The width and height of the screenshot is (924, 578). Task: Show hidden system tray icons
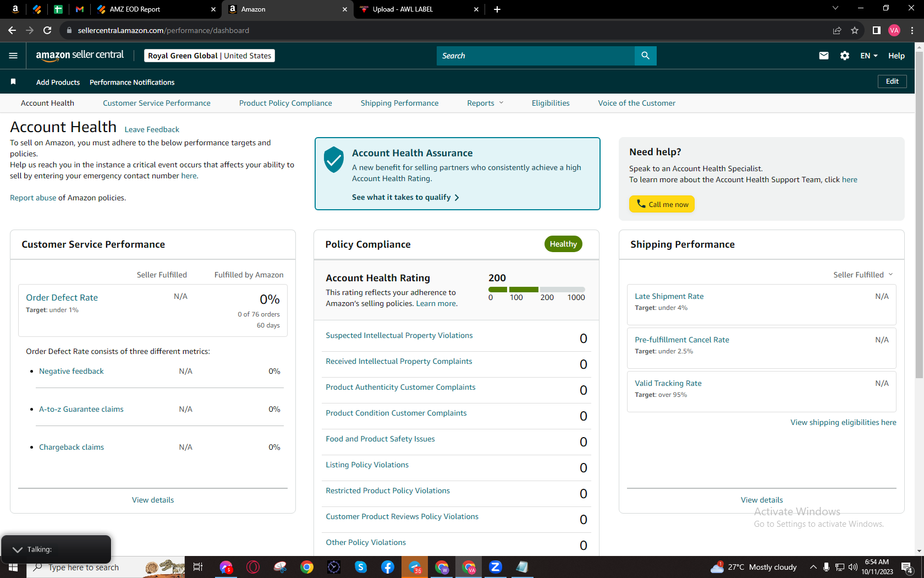[813, 567]
